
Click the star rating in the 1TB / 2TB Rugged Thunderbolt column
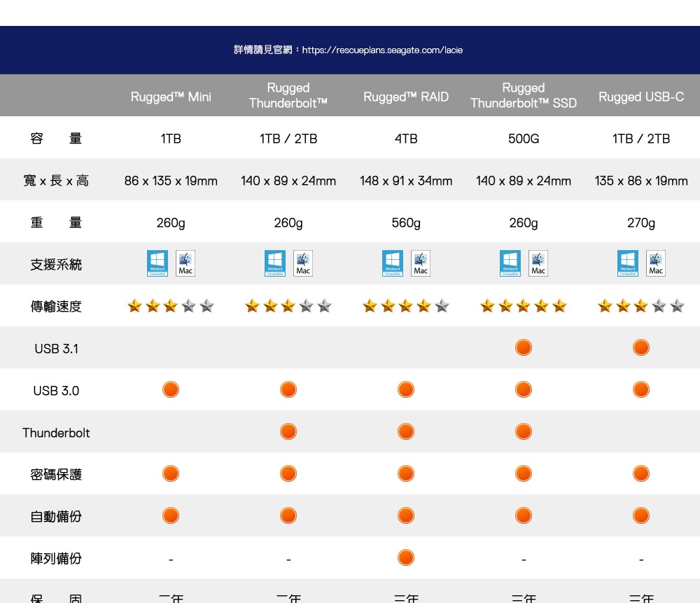(288, 306)
